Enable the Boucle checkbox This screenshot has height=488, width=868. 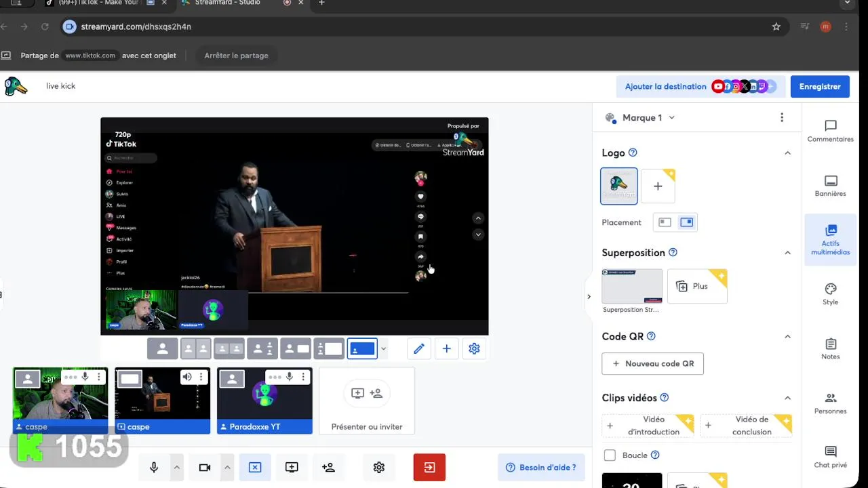click(x=610, y=455)
